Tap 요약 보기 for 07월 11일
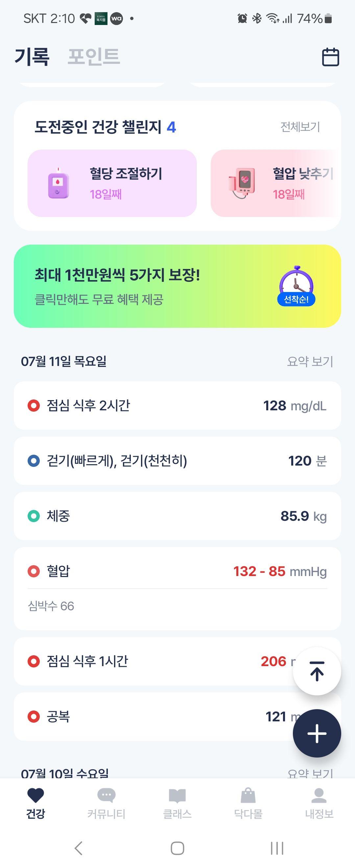The height and width of the screenshot is (868, 355). [310, 361]
